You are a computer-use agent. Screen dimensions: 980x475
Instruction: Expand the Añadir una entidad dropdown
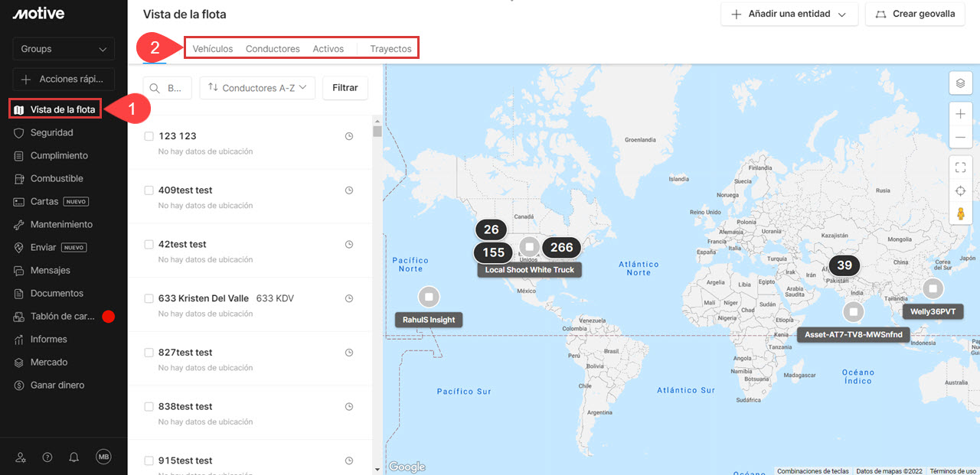pos(789,14)
